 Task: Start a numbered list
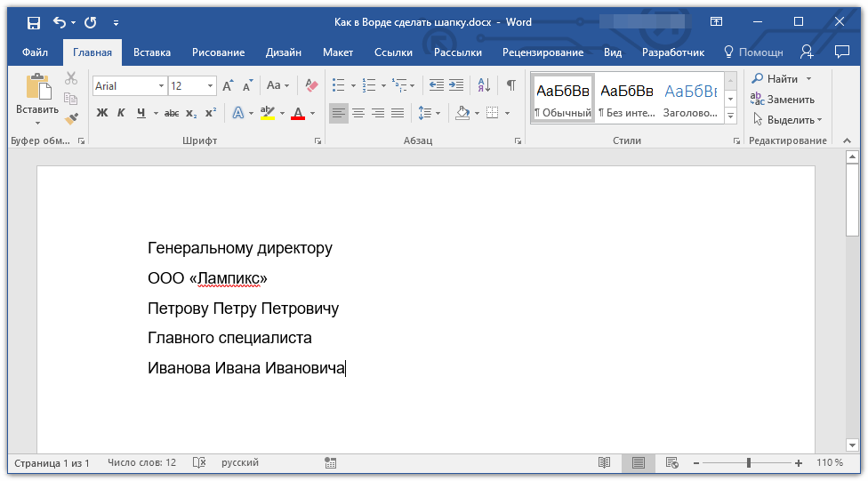coord(369,85)
